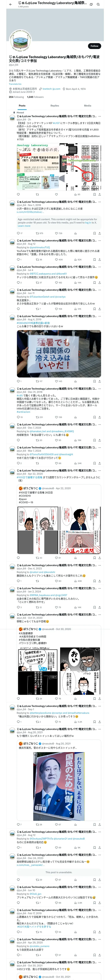Open the lowtech-jp.com profile link

coord(51,89)
